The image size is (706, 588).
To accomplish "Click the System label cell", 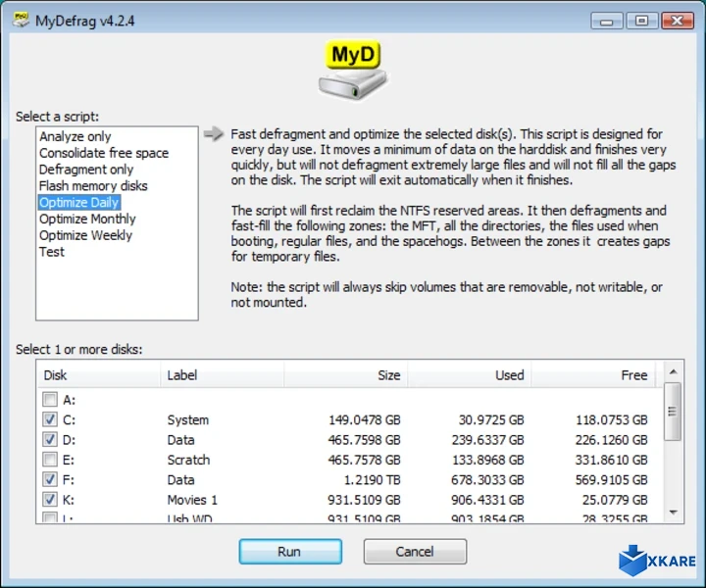I will click(187, 419).
